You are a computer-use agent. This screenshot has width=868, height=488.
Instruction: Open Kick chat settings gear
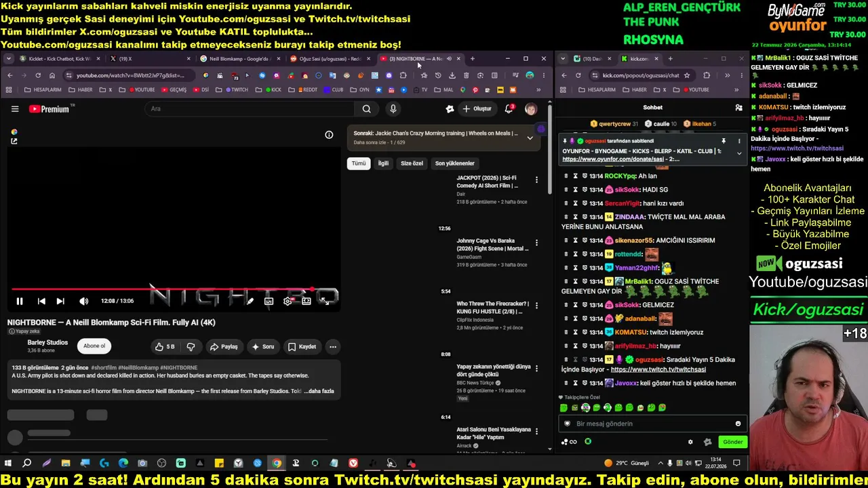tap(690, 442)
